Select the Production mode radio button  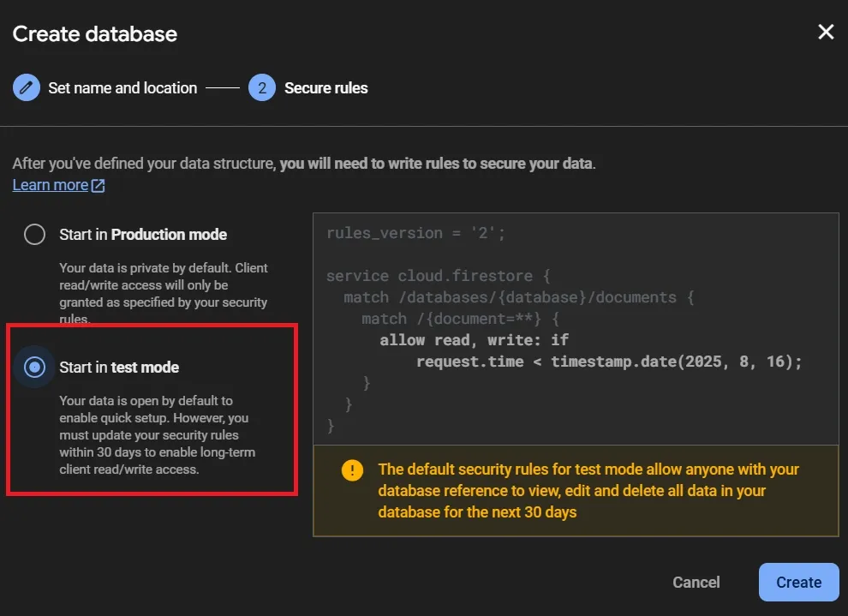coord(34,234)
